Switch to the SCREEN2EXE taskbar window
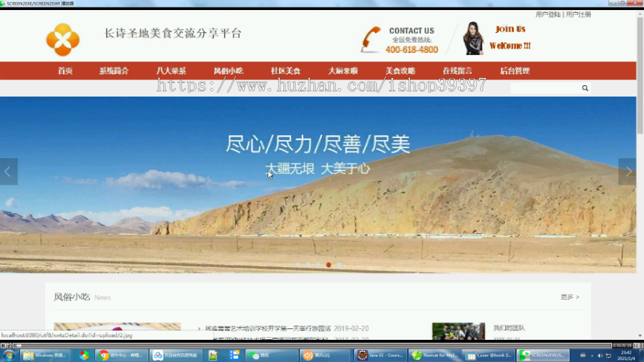Image resolution: width=644 pixels, height=362 pixels. click(x=543, y=356)
